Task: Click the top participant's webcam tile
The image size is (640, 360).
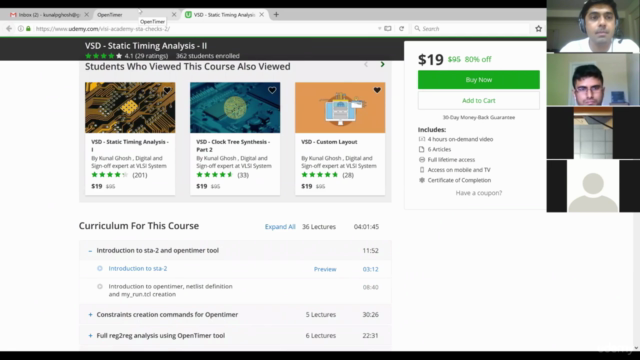Action: click(593, 26)
